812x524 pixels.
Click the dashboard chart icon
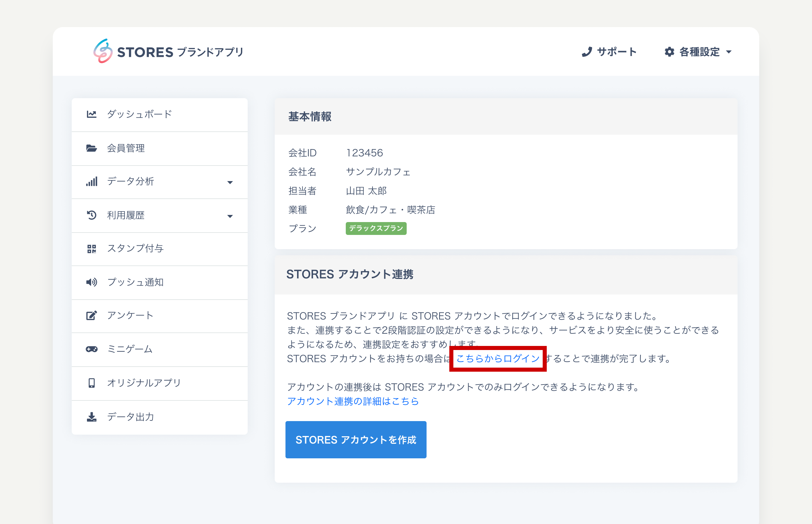(91, 114)
